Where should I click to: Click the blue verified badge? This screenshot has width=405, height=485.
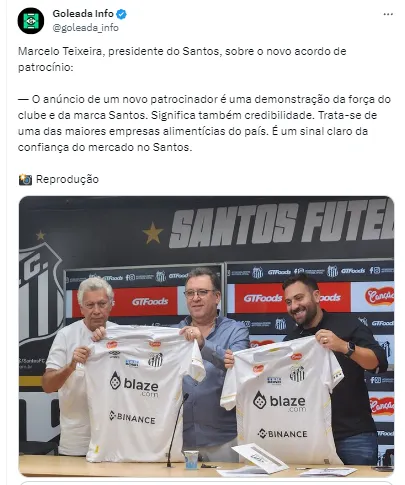coord(121,14)
